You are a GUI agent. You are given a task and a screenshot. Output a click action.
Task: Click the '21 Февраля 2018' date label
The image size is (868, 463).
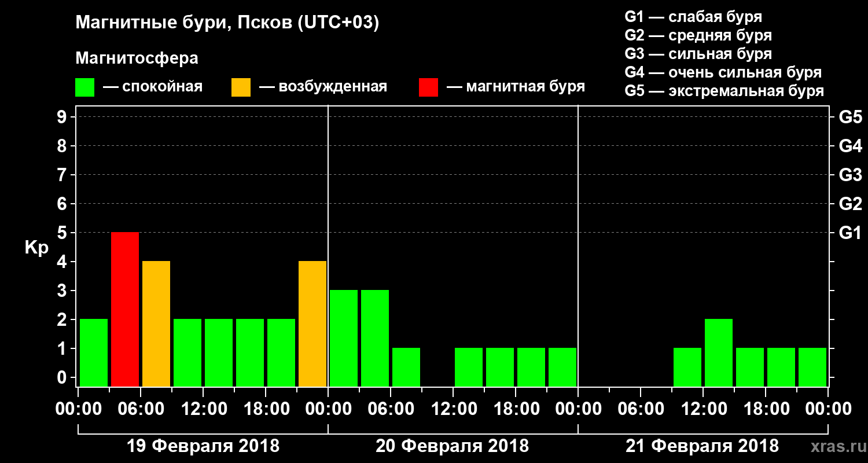coord(703,446)
